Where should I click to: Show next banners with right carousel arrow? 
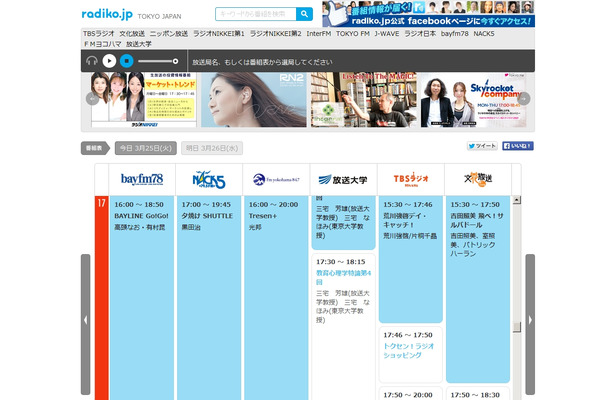point(524,99)
